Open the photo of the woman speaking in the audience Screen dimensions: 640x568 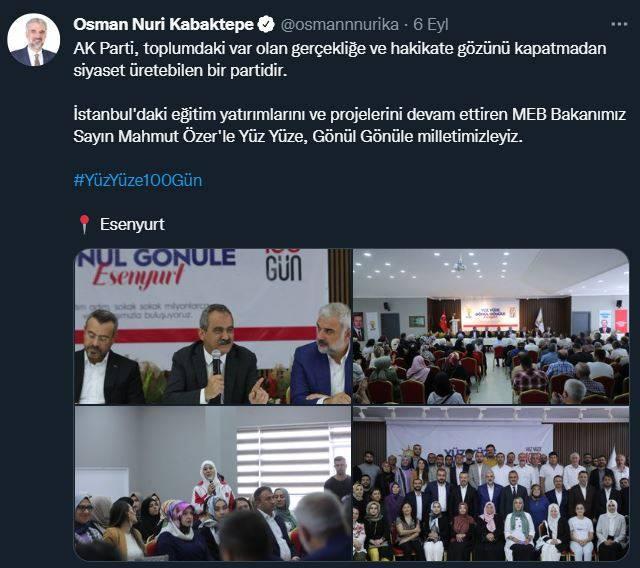coord(213,484)
